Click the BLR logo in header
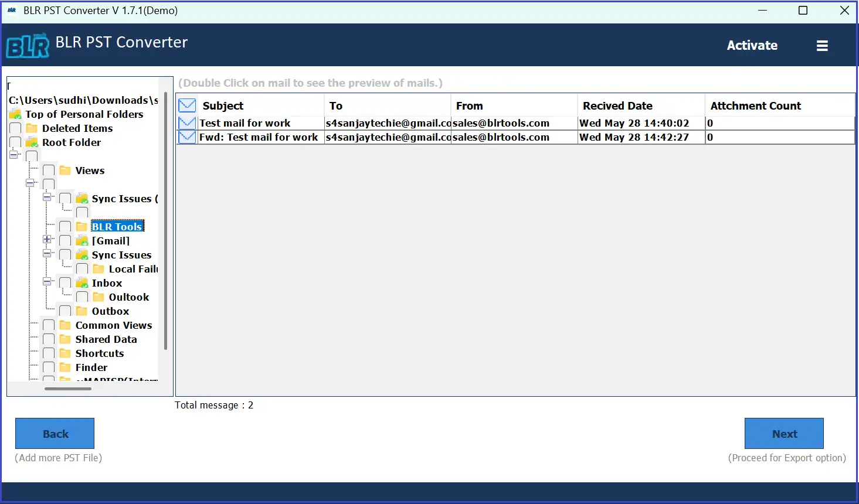The height and width of the screenshot is (504, 859). tap(28, 46)
